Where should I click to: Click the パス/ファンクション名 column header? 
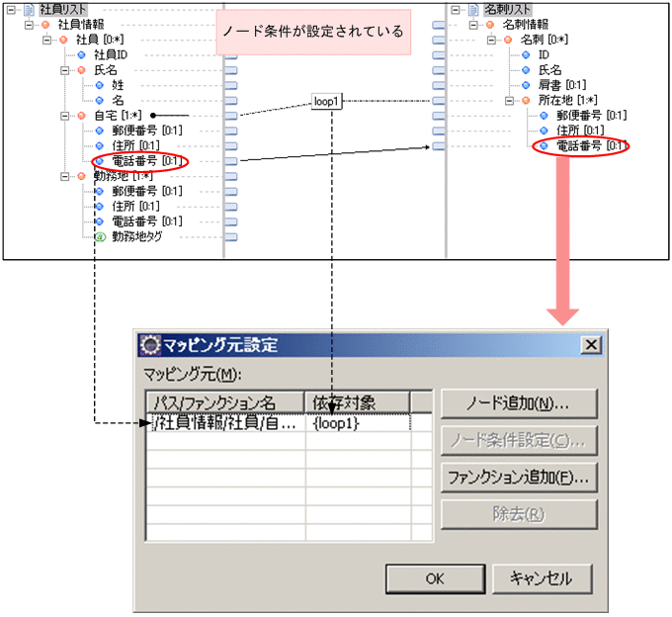pyautogui.click(x=225, y=402)
